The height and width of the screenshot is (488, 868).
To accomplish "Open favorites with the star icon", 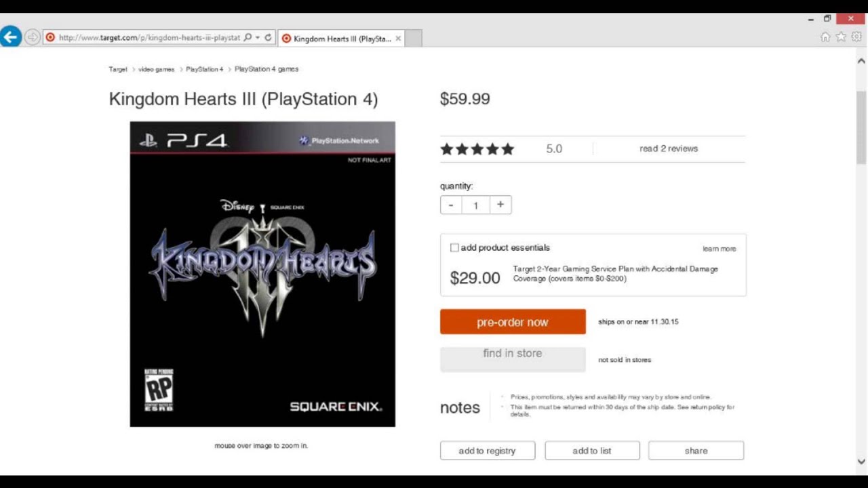I will 841,37.
